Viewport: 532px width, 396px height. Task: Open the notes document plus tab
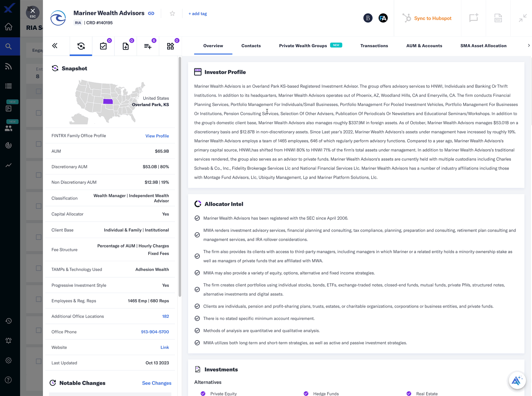126,46
